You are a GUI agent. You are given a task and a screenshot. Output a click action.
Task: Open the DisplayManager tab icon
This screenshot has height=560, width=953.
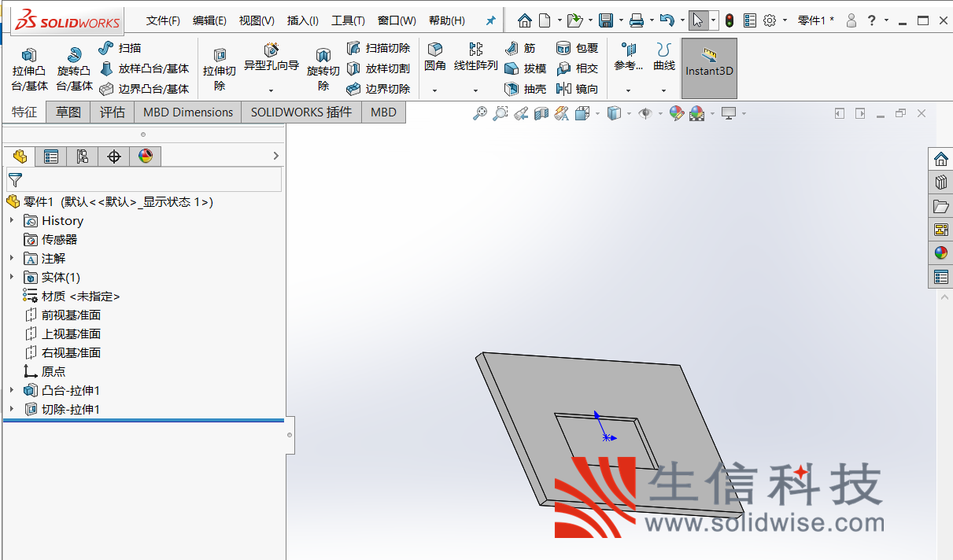point(146,157)
